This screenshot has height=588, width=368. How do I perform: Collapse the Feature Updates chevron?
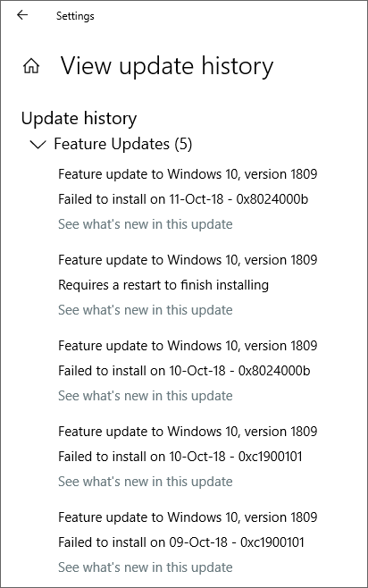pos(38,145)
